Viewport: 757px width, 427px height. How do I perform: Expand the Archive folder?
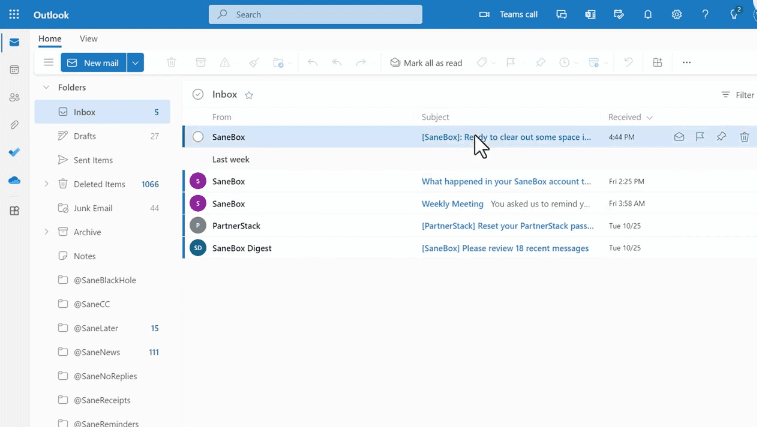tap(46, 232)
